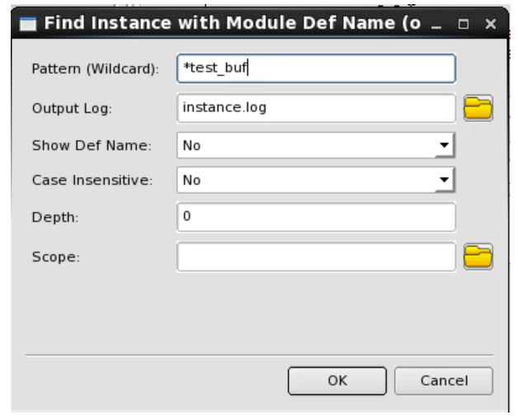Click the "Show Def Name:" label

pyautogui.click(x=92, y=145)
